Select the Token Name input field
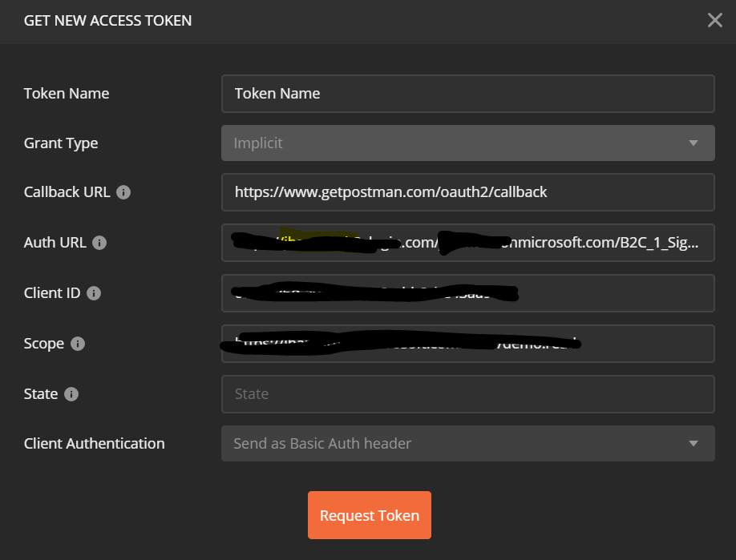 click(x=467, y=94)
